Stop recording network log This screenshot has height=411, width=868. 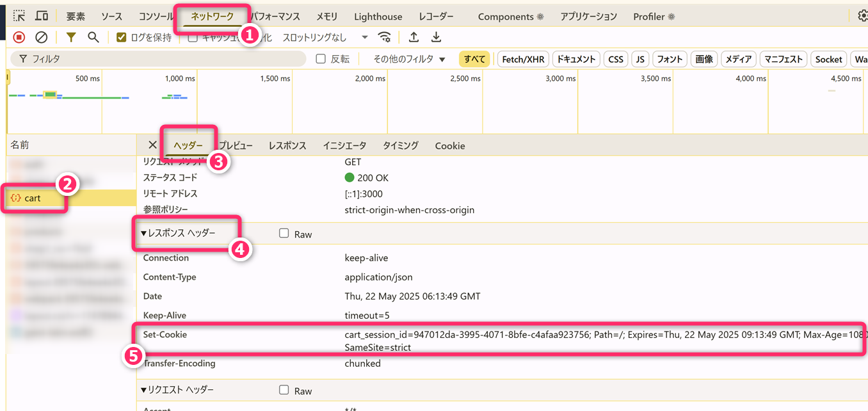(x=19, y=38)
